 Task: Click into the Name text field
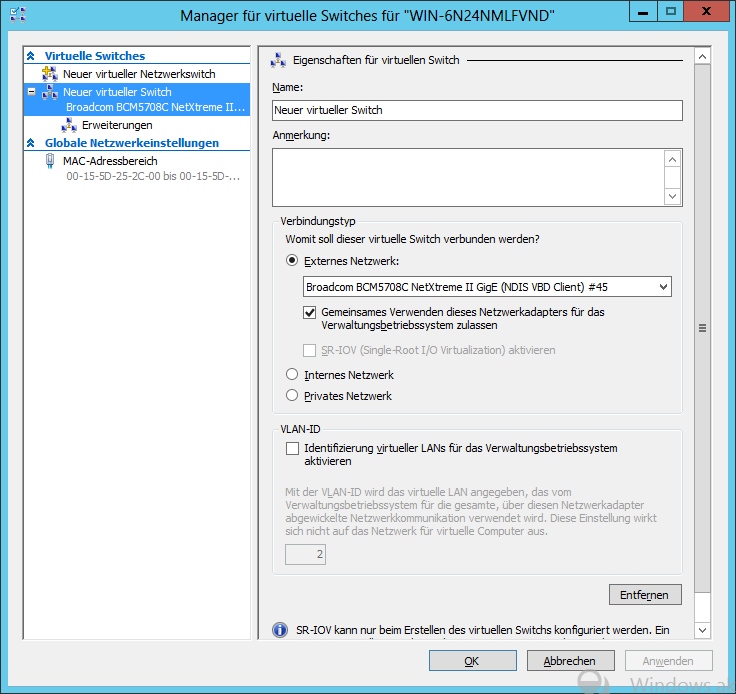pyautogui.click(x=477, y=110)
